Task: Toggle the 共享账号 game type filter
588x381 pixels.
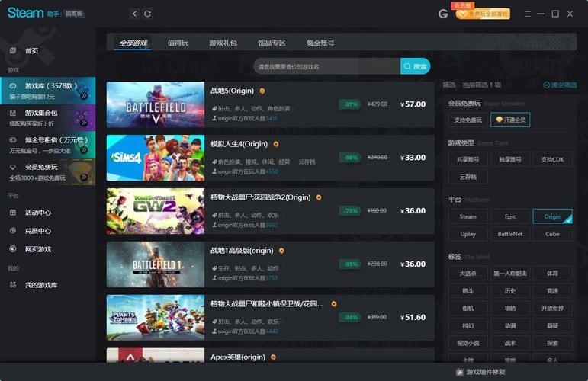Action: tap(468, 159)
